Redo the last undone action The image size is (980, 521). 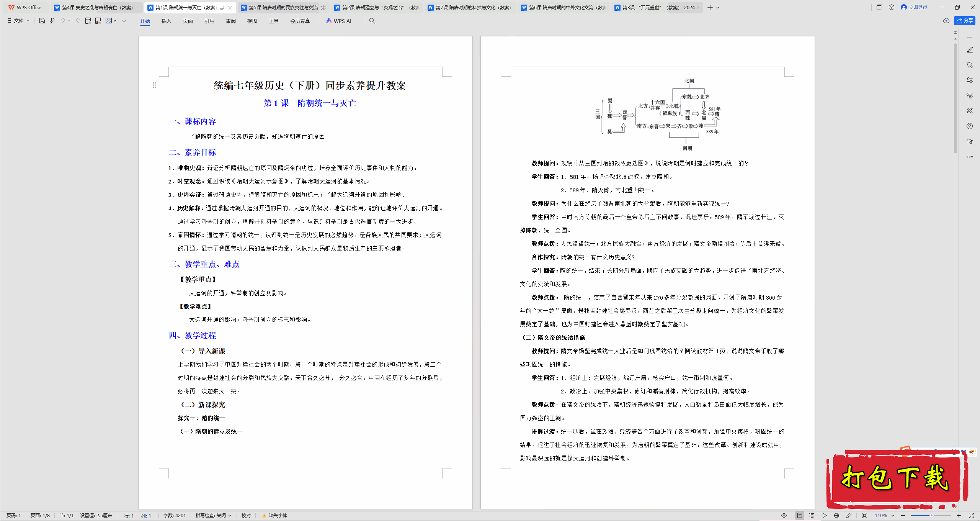(x=78, y=21)
